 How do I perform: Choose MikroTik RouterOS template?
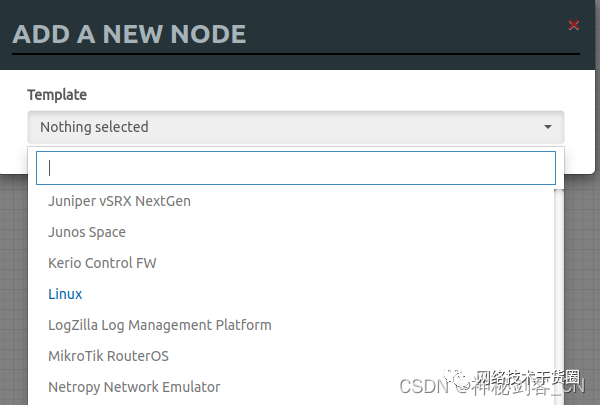point(109,356)
